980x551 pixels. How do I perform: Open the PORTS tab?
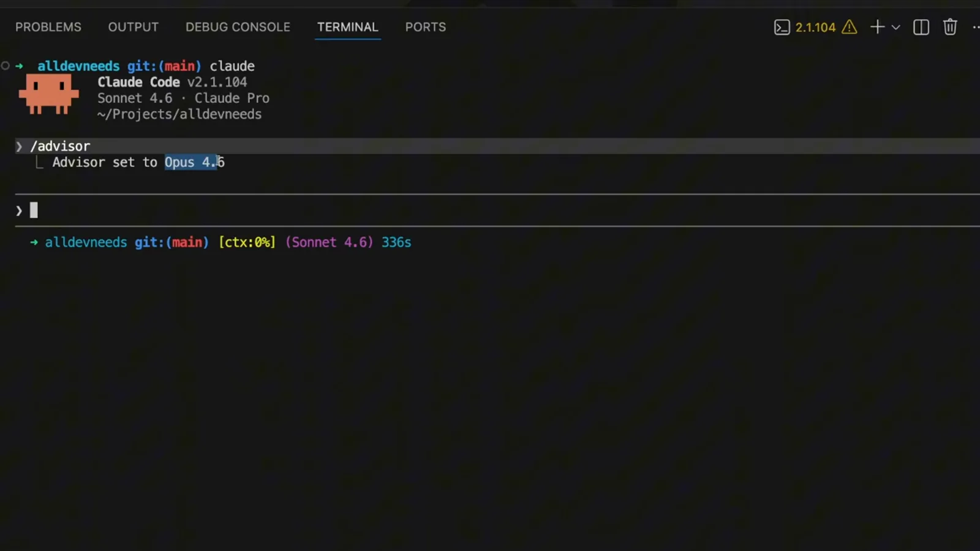(x=426, y=27)
